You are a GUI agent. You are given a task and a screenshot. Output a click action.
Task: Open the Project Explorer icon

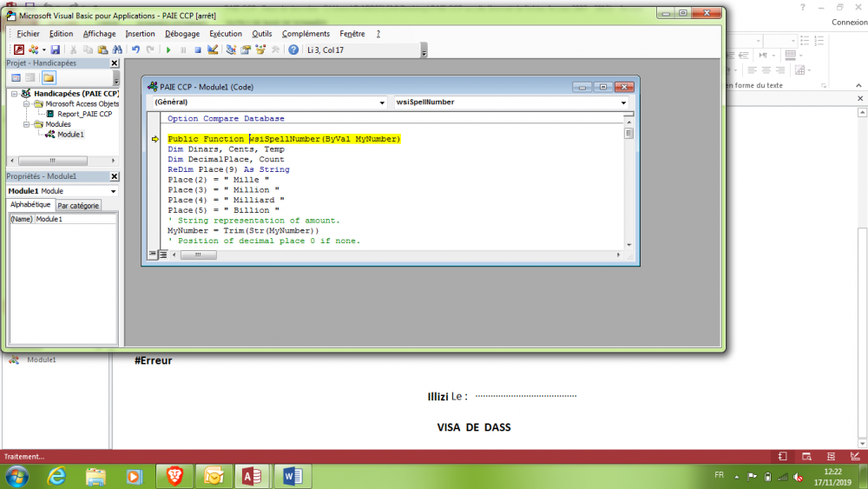tap(231, 50)
